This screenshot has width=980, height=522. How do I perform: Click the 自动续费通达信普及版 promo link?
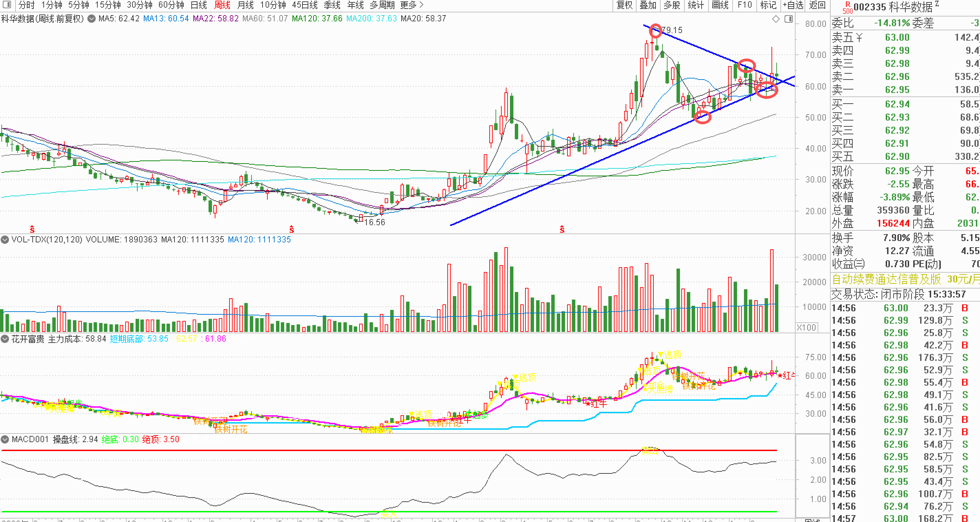pyautogui.click(x=886, y=280)
